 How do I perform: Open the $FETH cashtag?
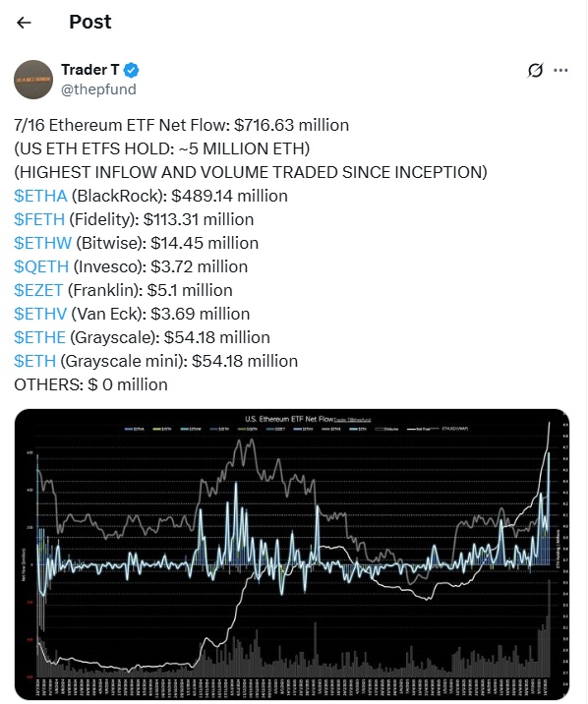(39, 219)
